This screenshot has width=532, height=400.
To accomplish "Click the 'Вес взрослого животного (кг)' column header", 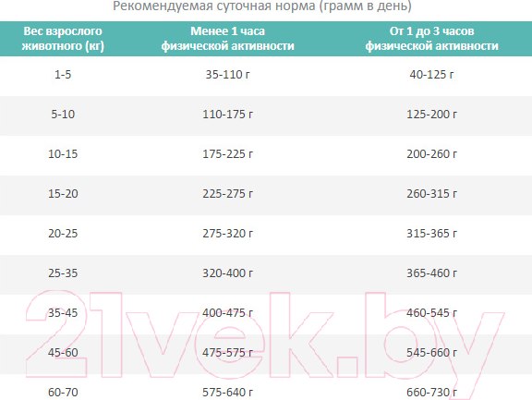I will [63, 39].
